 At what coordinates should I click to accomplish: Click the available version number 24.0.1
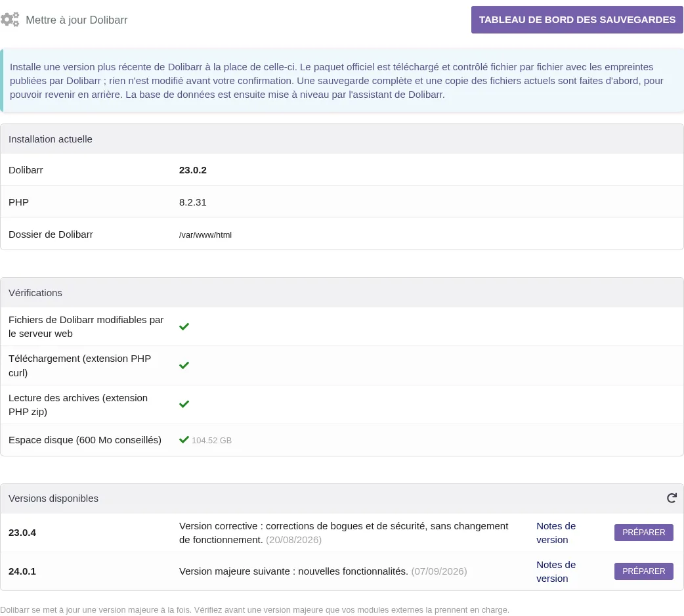[22, 571]
